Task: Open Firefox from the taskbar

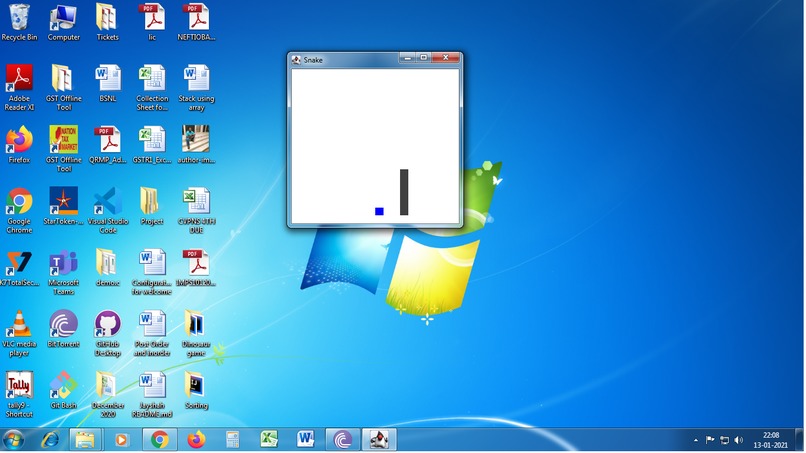Action: (x=196, y=440)
